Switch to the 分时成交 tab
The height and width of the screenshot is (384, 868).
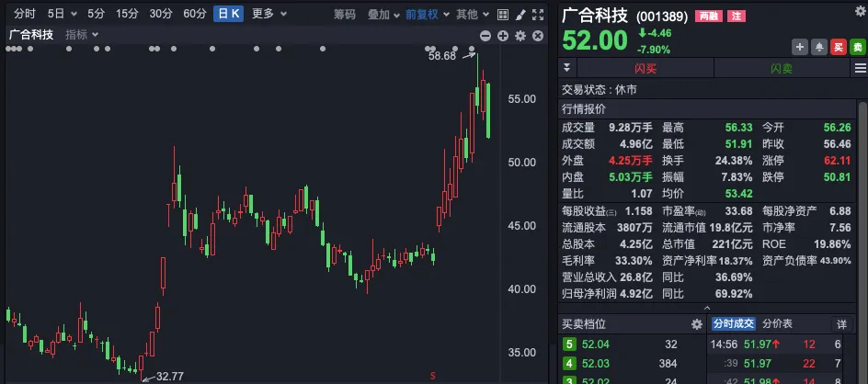point(733,324)
